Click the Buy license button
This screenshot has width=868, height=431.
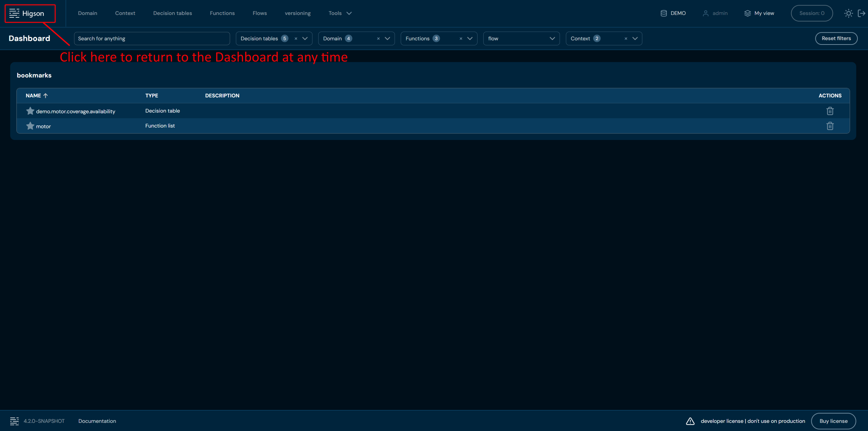click(x=833, y=421)
